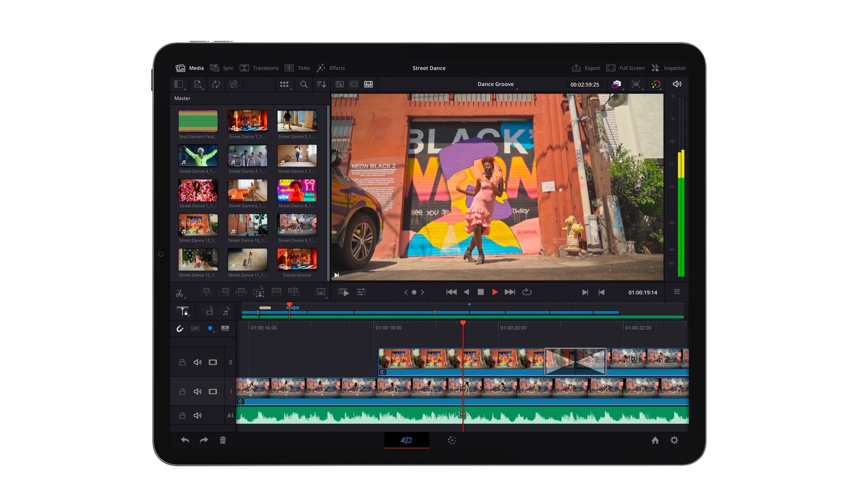Open the clip search magnifier icon
This screenshot has height=504, width=859.
tap(304, 85)
